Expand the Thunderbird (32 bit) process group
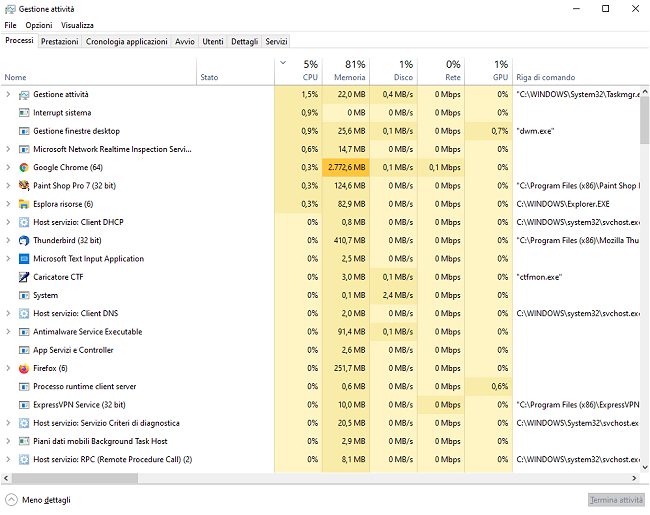Screen dimensions: 650x515 8,240
